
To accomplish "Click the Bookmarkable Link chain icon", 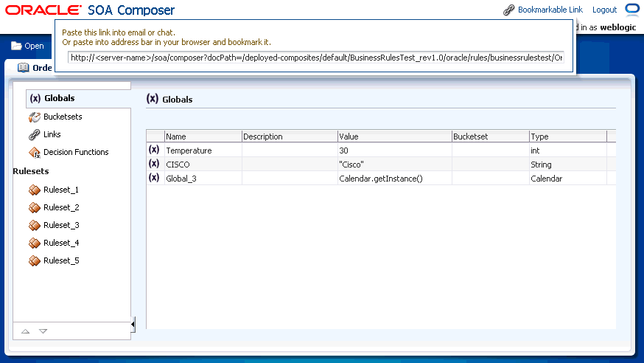I will [x=509, y=10].
